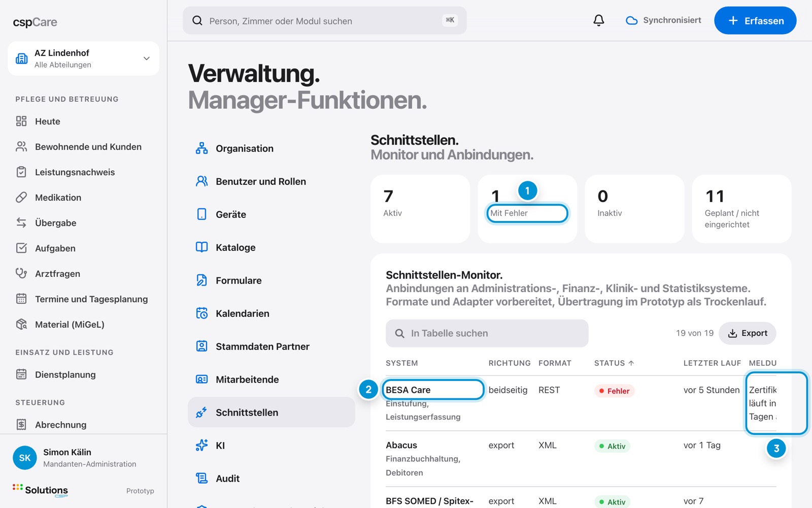Click the Heute dashboard icon
Screen dimensions: 812x508
pos(21,121)
